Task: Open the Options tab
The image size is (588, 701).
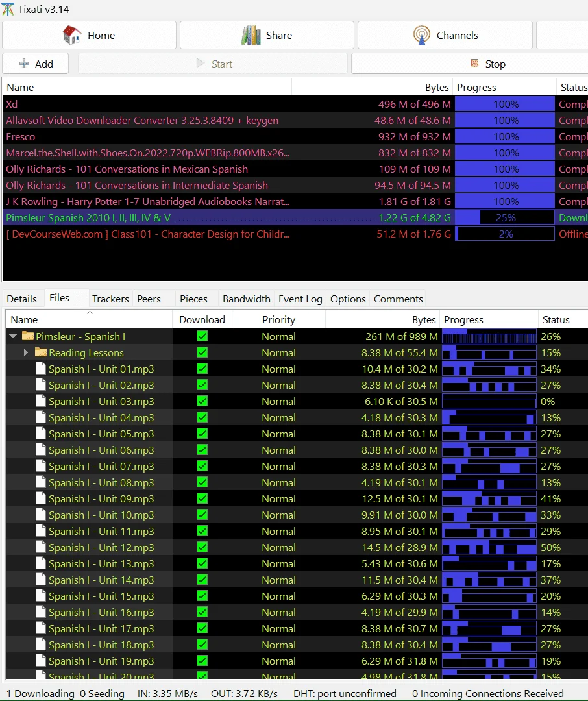Action: 348,299
